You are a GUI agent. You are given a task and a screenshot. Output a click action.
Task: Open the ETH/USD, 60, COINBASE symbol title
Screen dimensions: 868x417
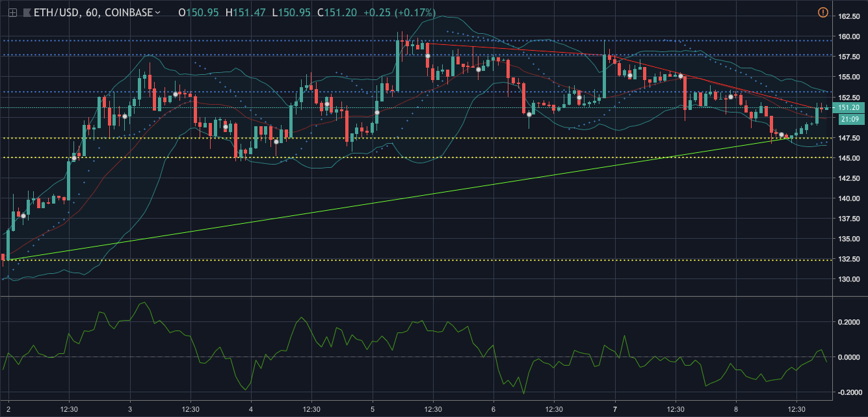click(91, 12)
